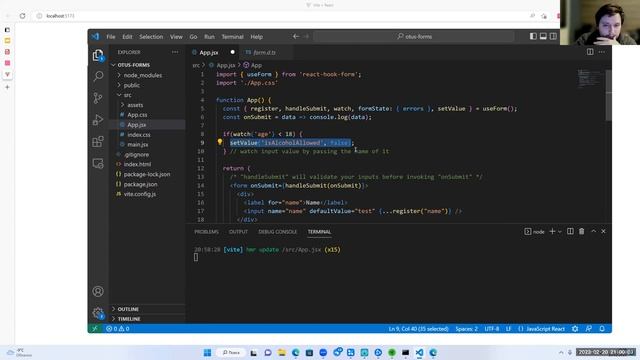This screenshot has height=360, width=640.
Task: Collapse the OTUS-FORMS root folder
Action: coord(147,65)
